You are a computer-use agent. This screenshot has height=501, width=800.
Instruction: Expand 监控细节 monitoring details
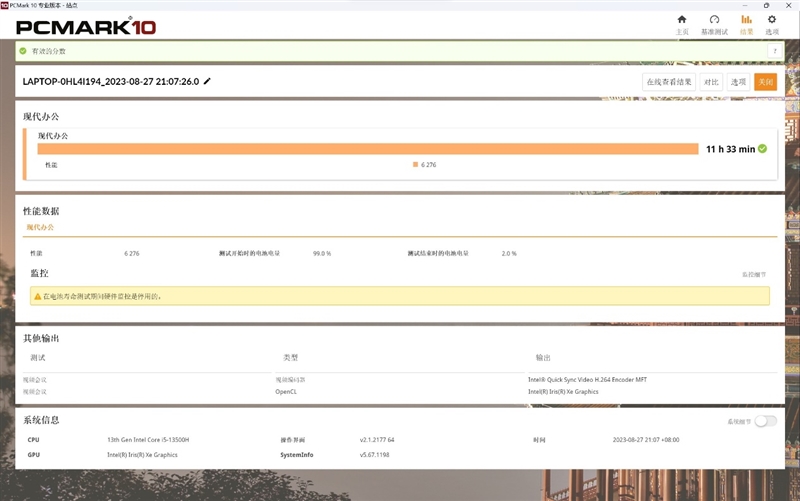[x=753, y=274]
